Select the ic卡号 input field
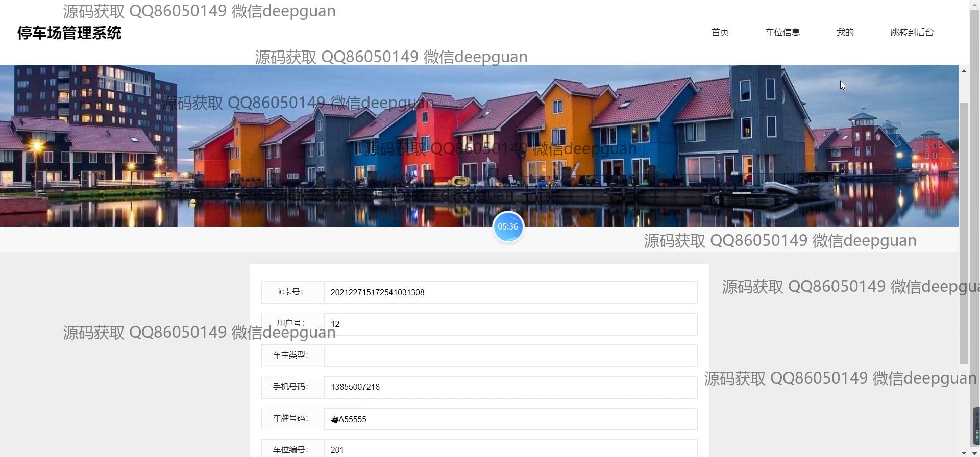980x457 pixels. [509, 292]
